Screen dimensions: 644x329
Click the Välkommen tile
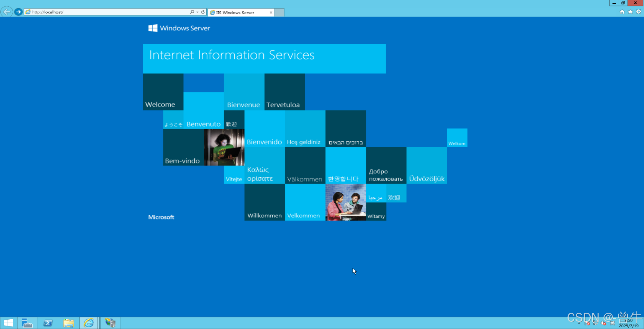pos(305,165)
